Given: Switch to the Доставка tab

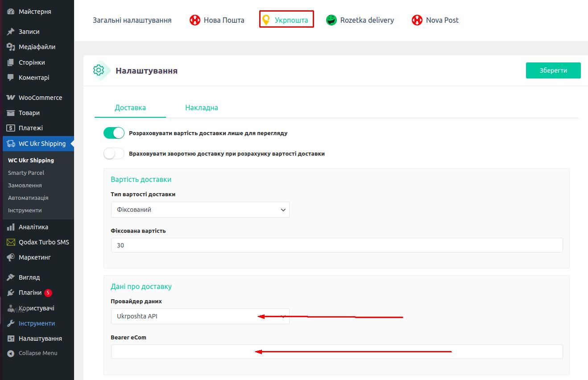Looking at the screenshot, I should click(x=130, y=107).
